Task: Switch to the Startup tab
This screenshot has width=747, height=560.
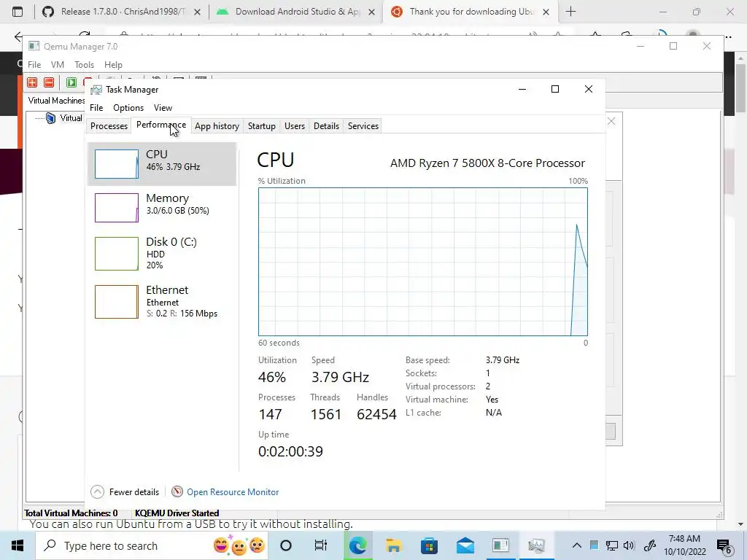Action: point(262,126)
